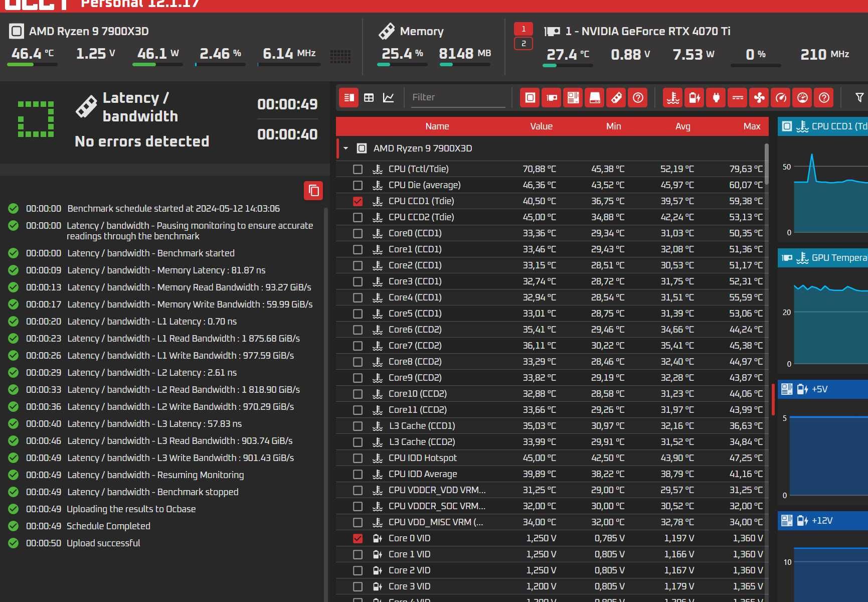Click the Memory usage 8148 MB readout

coord(465,54)
